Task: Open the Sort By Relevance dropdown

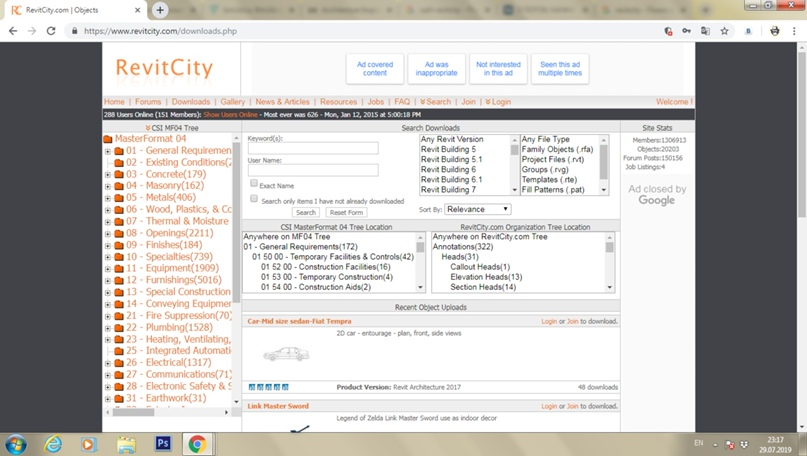Action: click(x=478, y=209)
